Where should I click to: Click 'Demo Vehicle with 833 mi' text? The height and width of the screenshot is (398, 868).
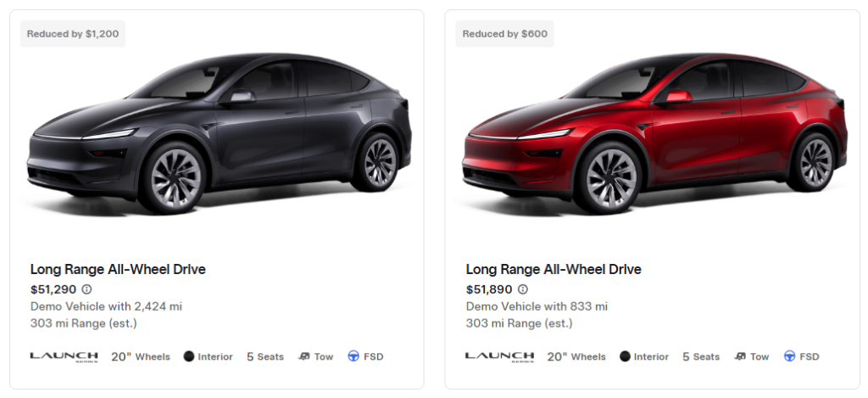(x=537, y=306)
